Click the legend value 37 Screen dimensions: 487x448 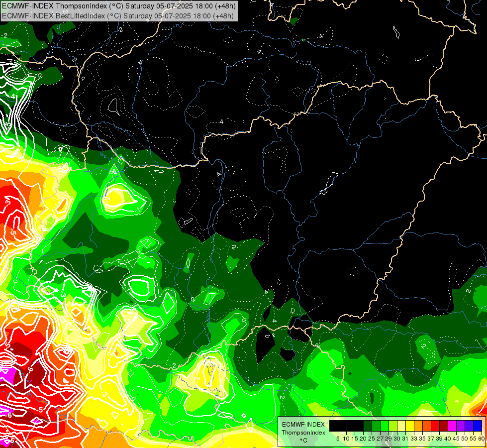point(431,439)
